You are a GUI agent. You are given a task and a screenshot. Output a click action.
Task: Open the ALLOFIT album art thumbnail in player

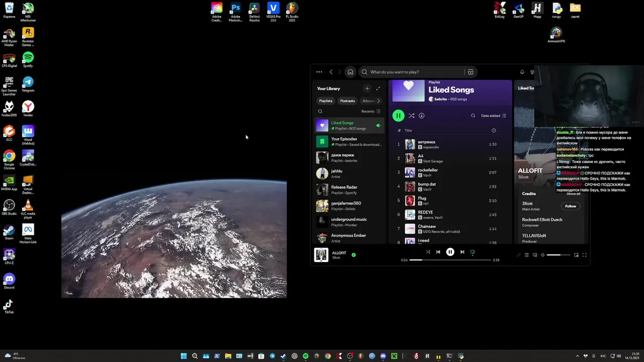[x=321, y=255]
